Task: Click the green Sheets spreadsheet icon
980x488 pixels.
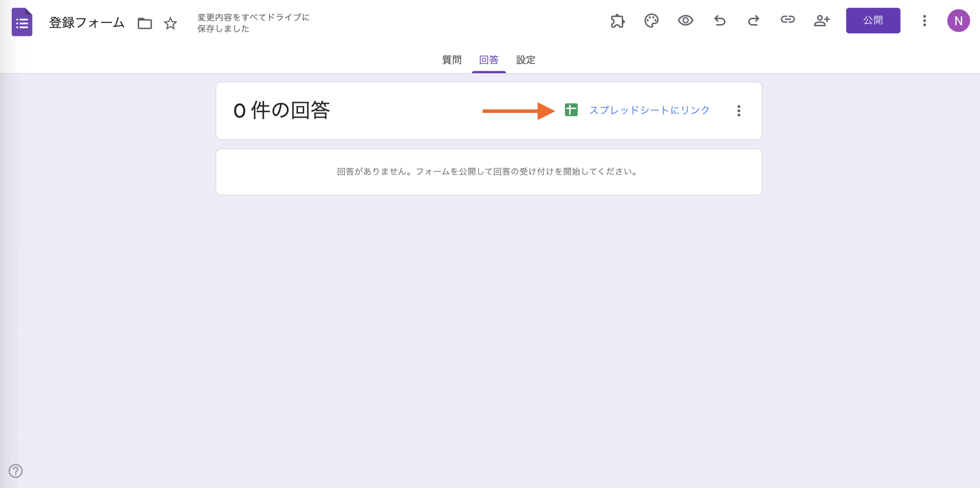Action: click(x=571, y=110)
